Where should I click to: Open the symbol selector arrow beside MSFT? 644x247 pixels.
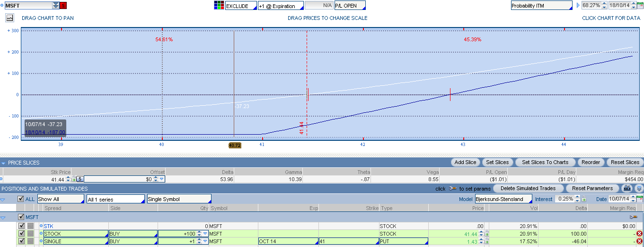coord(56,5)
